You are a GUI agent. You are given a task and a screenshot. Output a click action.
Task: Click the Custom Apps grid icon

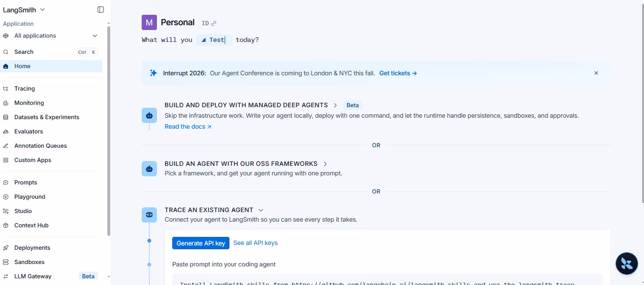pos(6,160)
